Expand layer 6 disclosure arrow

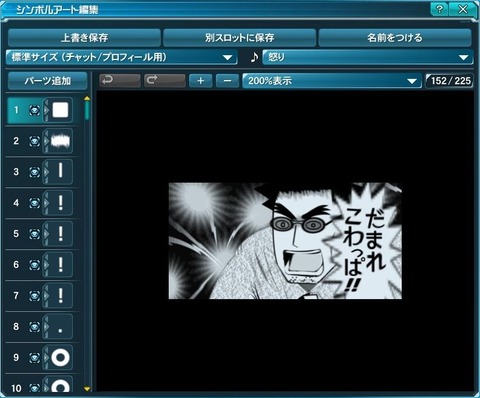46,265
